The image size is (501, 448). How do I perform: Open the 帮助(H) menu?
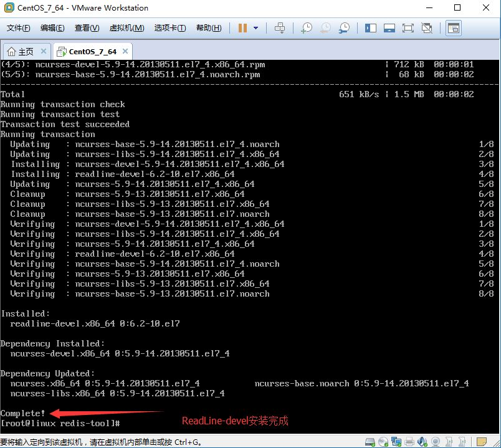pos(209,28)
